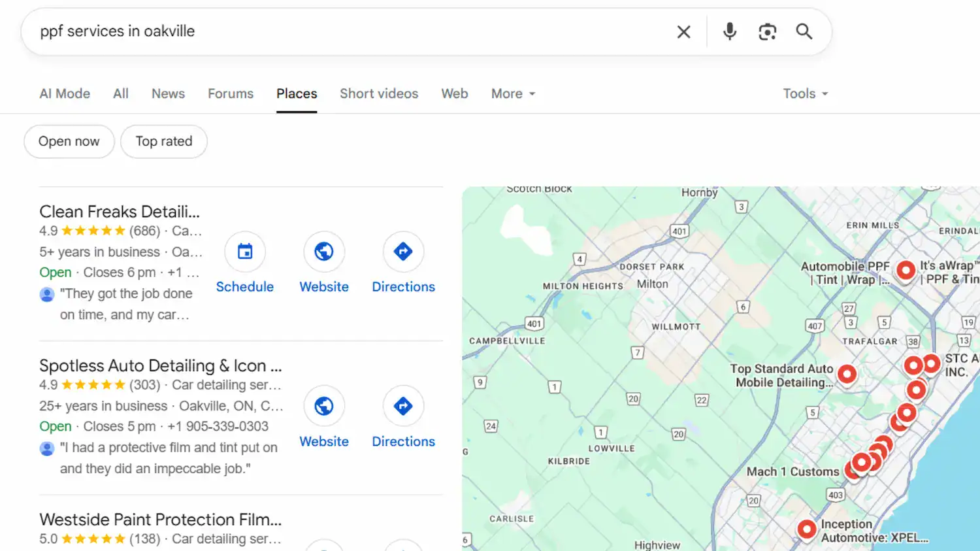Submit search with the magnifying glass icon
980x551 pixels.
click(804, 31)
